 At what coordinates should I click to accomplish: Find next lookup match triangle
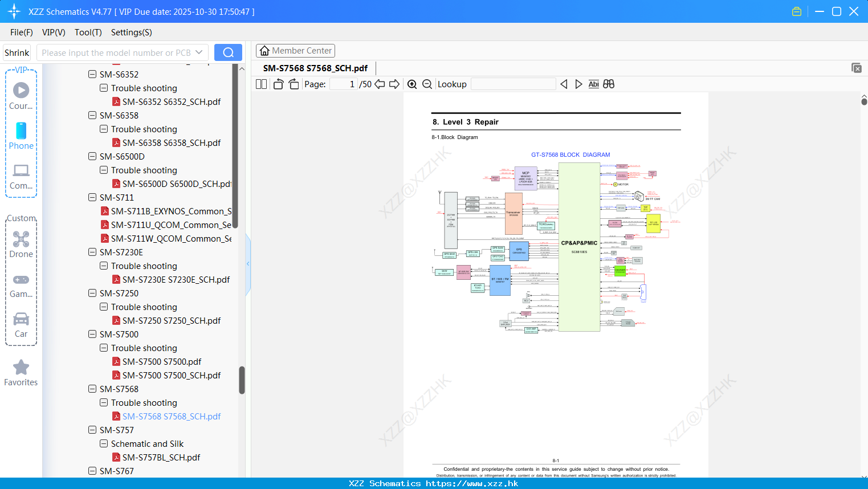pyautogui.click(x=578, y=84)
